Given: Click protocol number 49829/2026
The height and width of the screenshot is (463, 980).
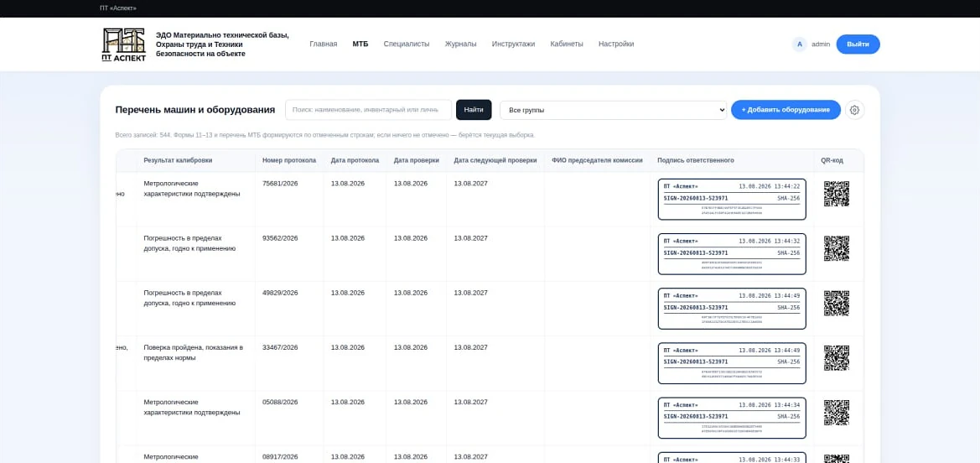Looking at the screenshot, I should point(280,293).
